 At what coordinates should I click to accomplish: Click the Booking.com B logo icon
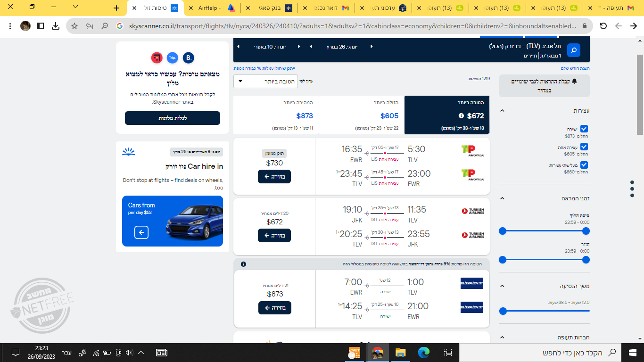pos(189,58)
